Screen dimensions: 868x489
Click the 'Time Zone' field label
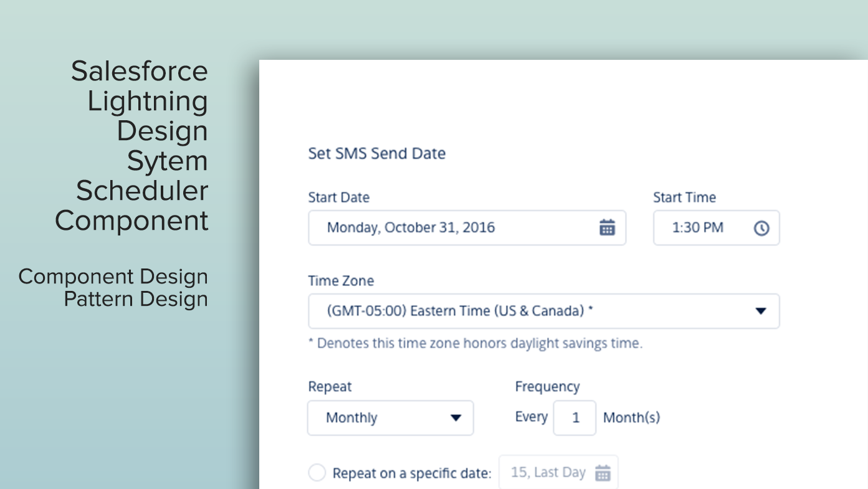[x=341, y=281]
